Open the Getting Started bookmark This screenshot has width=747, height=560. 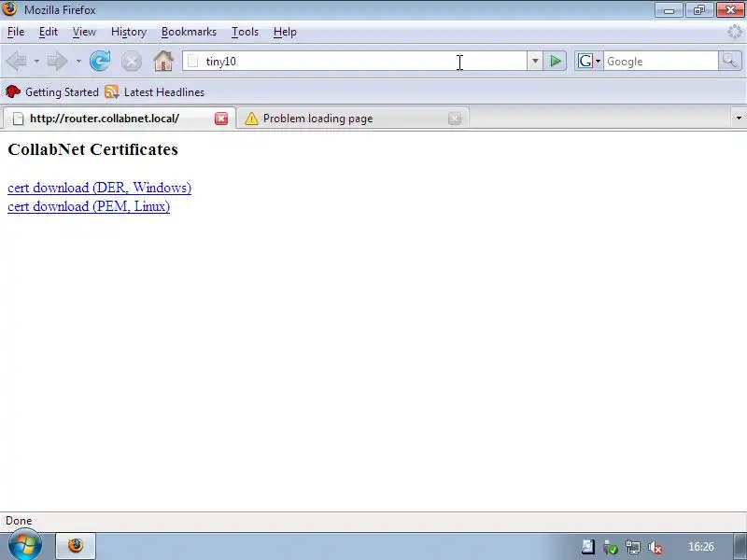pyautogui.click(x=52, y=91)
